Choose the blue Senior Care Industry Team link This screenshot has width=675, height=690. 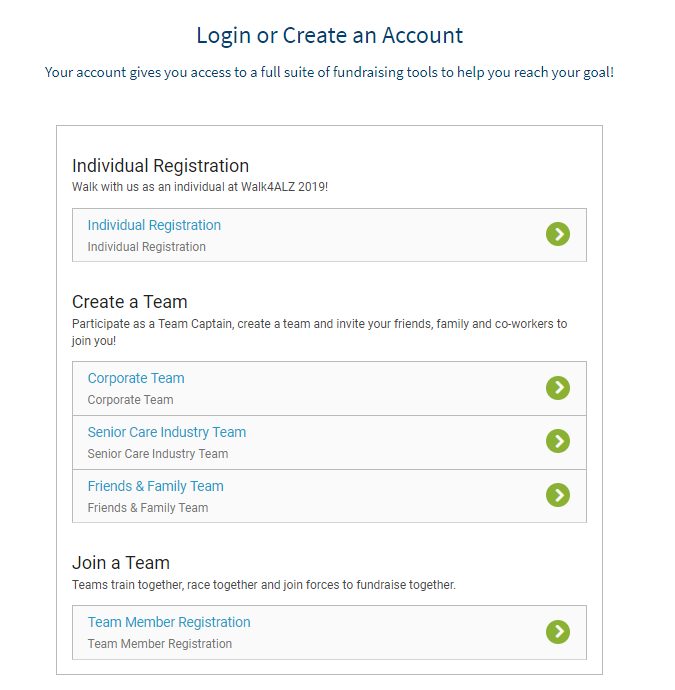click(166, 432)
